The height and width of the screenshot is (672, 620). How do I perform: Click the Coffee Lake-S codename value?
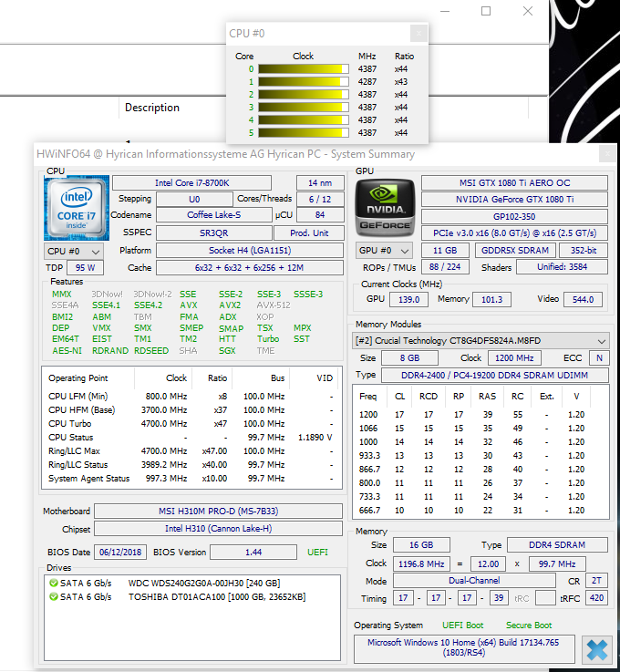point(213,215)
